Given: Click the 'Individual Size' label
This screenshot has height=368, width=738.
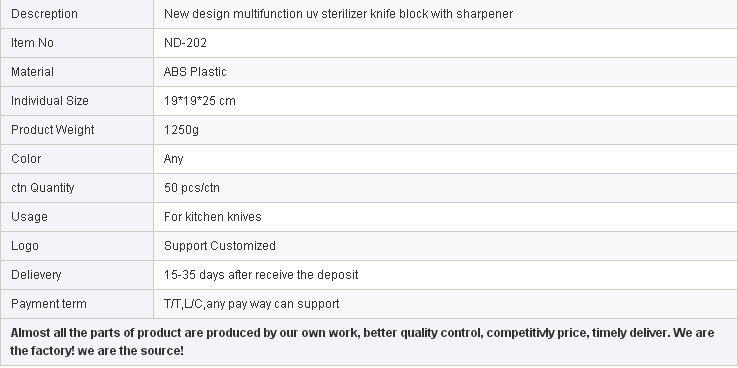Looking at the screenshot, I should 49,101.
